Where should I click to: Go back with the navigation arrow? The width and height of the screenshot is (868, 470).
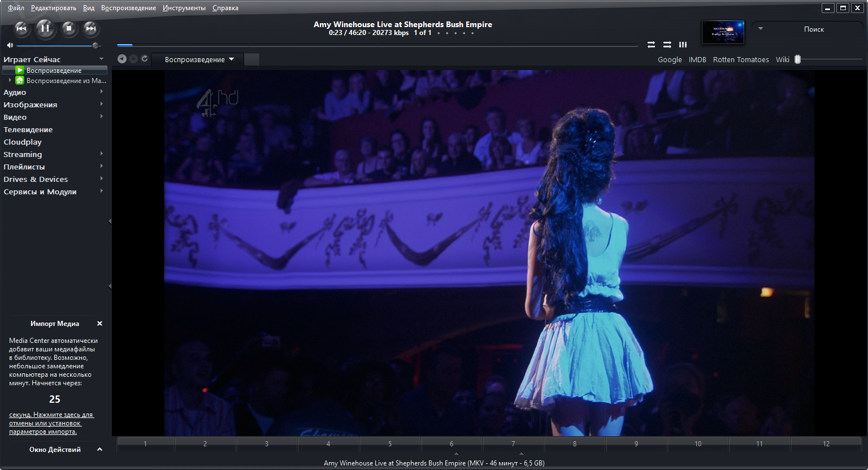(121, 59)
